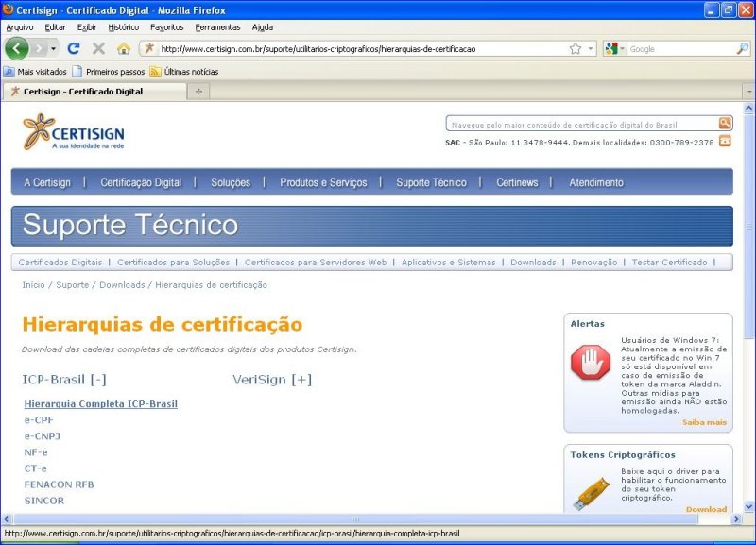Open the Ajuda menu
This screenshot has height=545, width=756.
[263, 27]
